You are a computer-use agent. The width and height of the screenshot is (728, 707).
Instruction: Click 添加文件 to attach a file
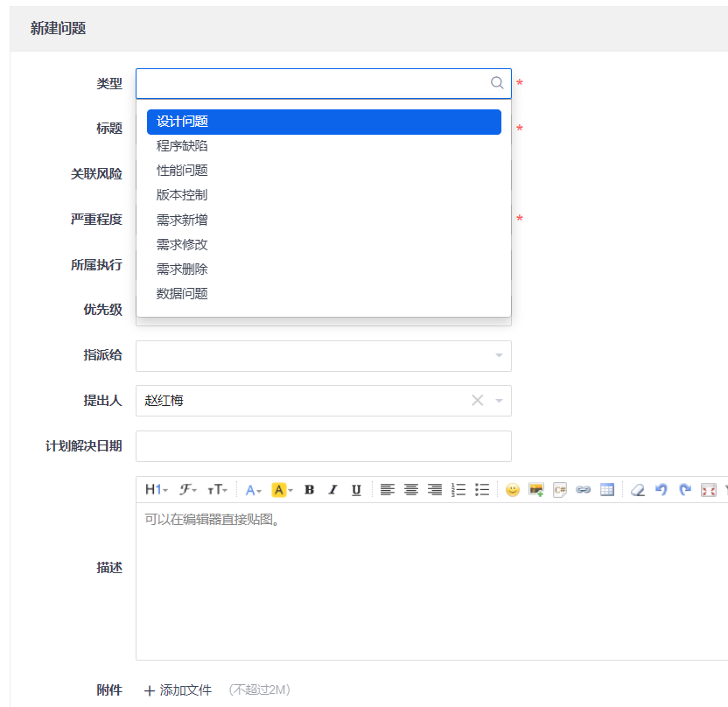[178, 689]
